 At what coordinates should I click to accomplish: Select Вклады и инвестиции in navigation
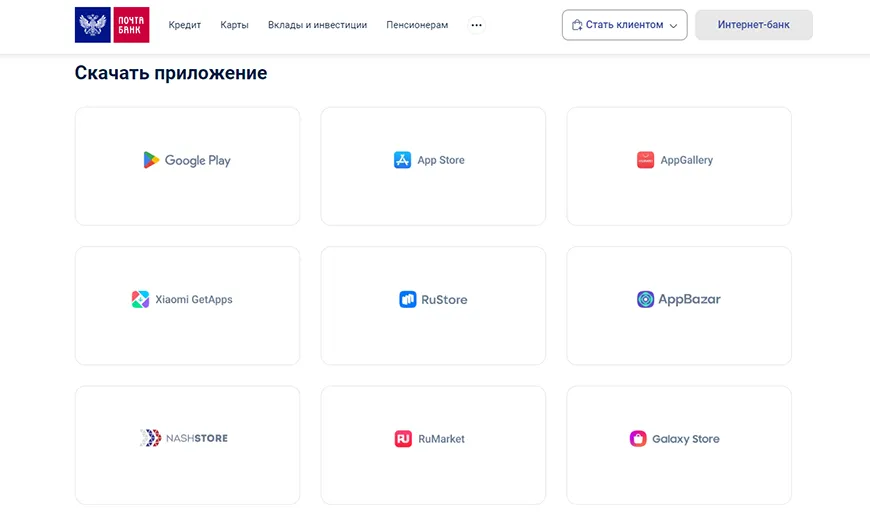317,25
